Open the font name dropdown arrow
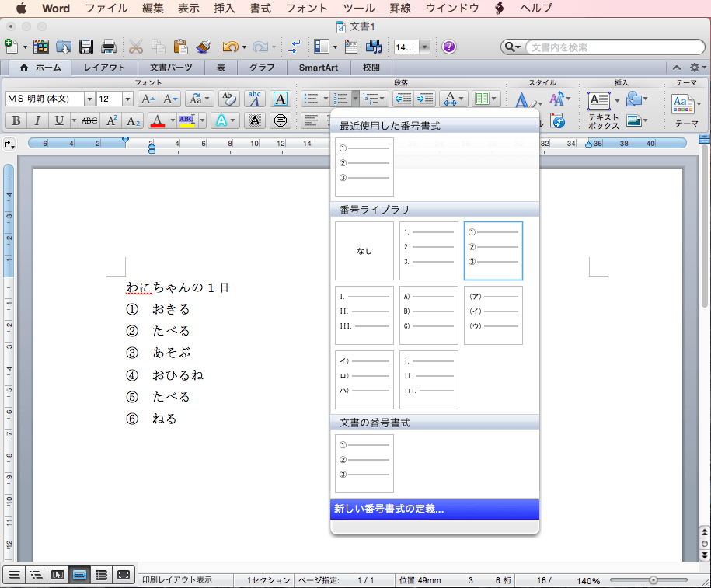Viewport: 711px width, 588px height. tap(89, 99)
